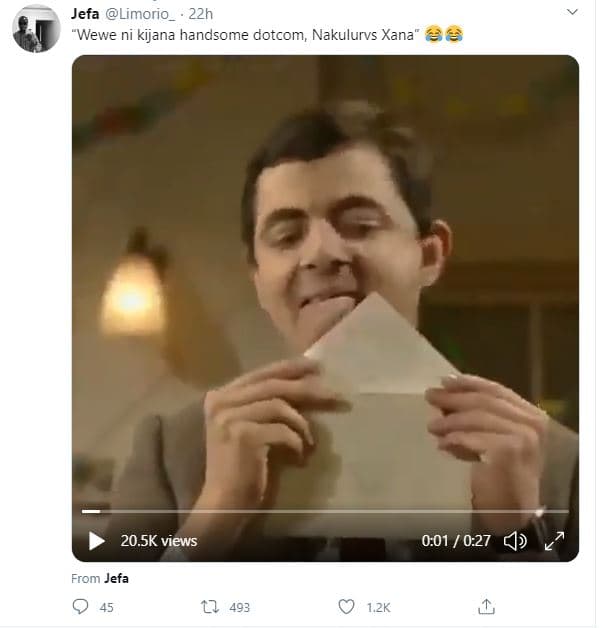
Task: Click Jefa in the "From Jefa" video source line
Action: pyautogui.click(x=116, y=578)
